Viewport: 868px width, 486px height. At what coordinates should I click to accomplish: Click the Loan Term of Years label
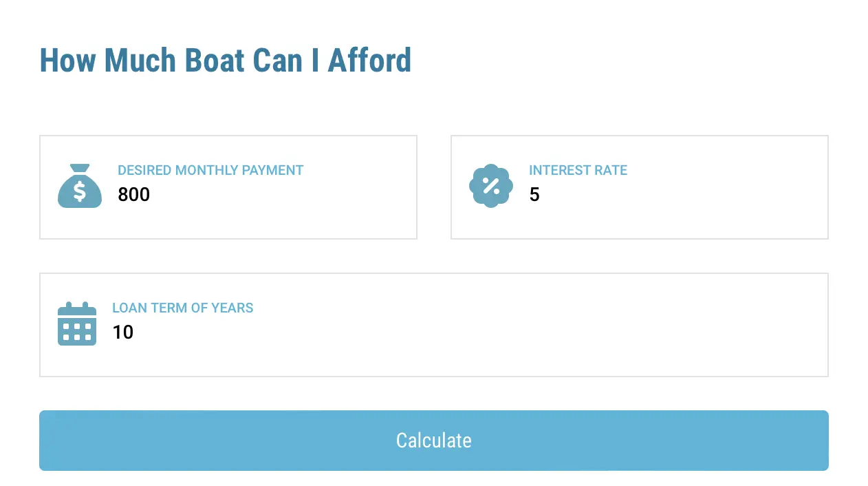[182, 308]
